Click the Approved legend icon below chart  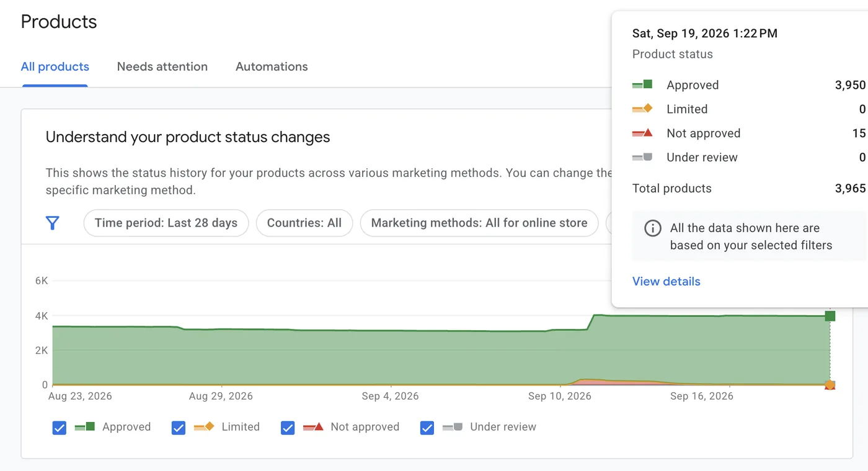coord(85,427)
